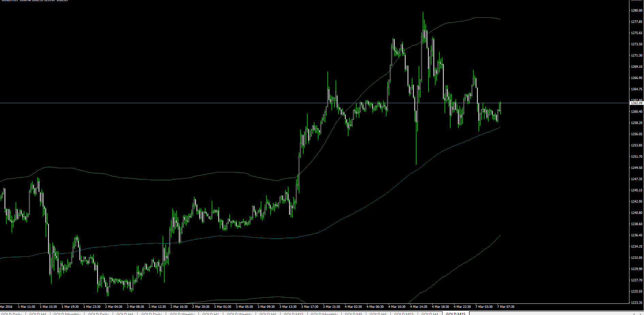Screen dimensions: 644x315
Task: Click the 1271.30 price scale label
Action: (x=637, y=56)
